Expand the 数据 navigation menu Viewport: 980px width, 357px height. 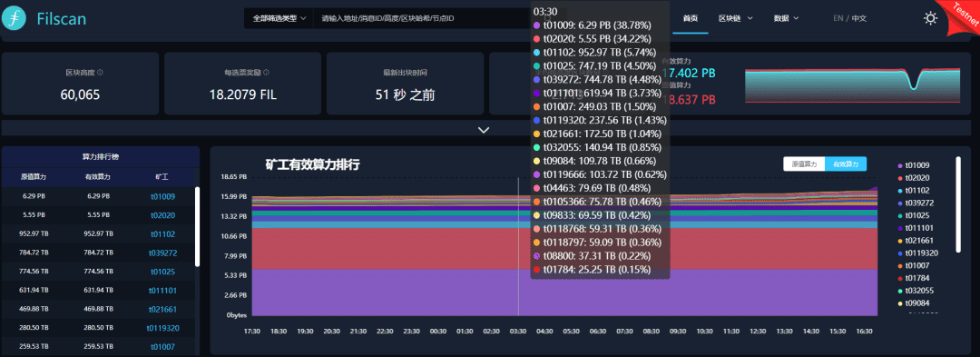click(786, 18)
